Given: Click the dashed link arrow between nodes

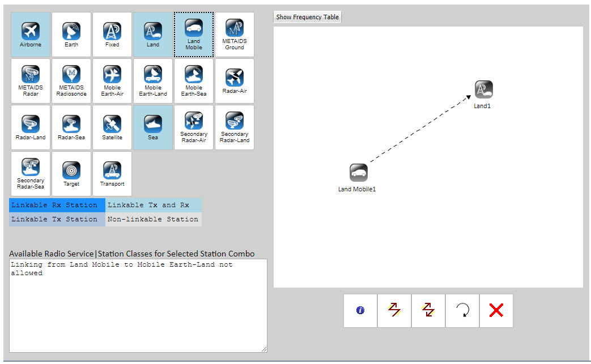Looking at the screenshot, I should [x=420, y=129].
